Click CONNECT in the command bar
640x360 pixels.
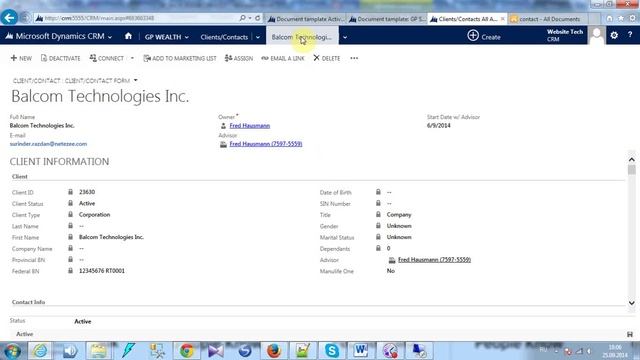tap(107, 58)
